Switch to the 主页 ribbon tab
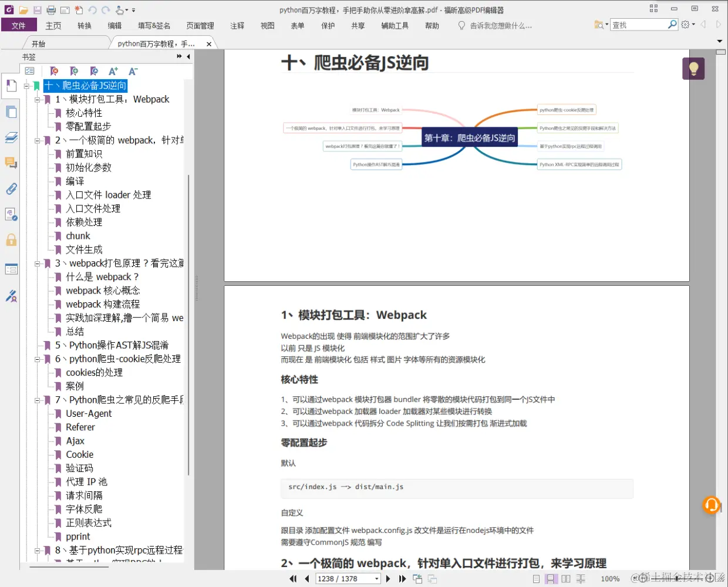This screenshot has width=728, height=587. [x=53, y=25]
